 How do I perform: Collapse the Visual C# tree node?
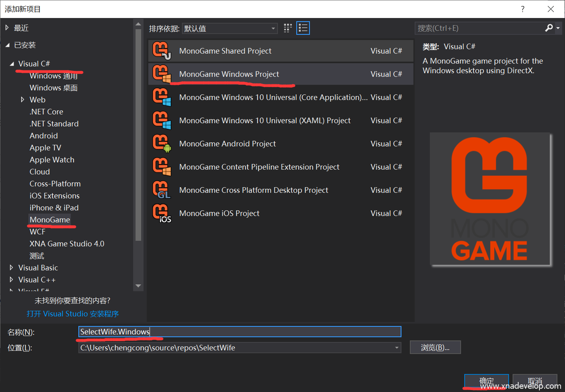pyautogui.click(x=12, y=64)
